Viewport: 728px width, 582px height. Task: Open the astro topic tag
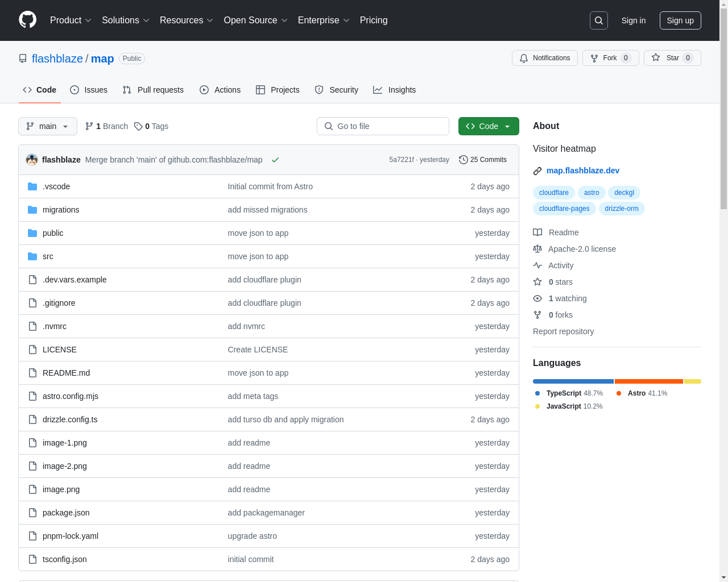(591, 193)
